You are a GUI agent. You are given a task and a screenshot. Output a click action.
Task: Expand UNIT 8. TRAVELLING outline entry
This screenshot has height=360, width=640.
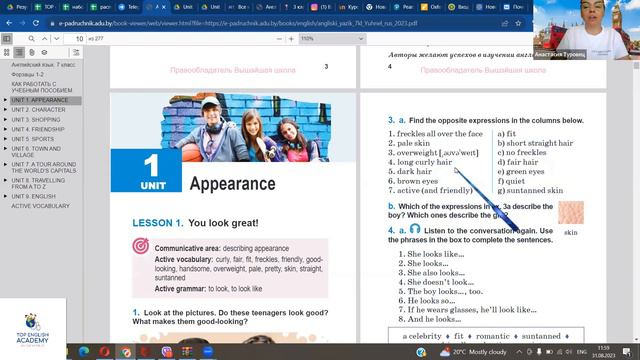(x=5, y=180)
